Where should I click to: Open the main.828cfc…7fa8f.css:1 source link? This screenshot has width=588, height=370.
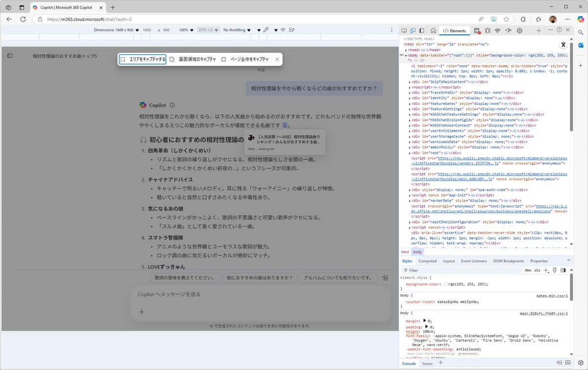544,313
